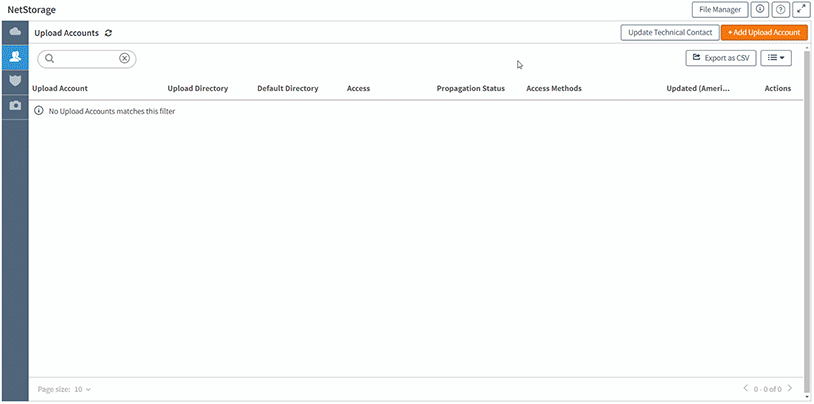Open File Manager
This screenshot has height=404, width=814.
click(719, 9)
